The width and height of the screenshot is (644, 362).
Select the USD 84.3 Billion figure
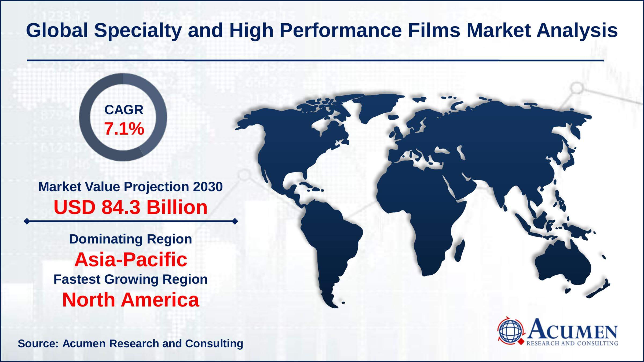click(130, 208)
